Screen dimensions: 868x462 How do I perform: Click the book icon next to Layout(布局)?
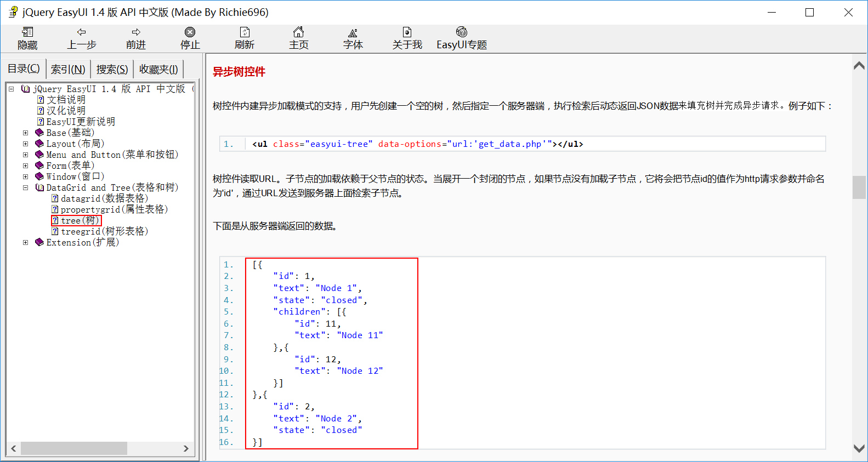coord(39,144)
